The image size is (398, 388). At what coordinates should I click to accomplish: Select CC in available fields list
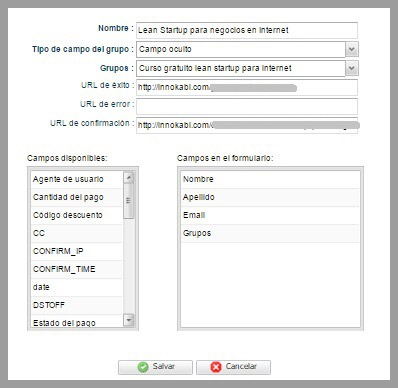(x=77, y=233)
